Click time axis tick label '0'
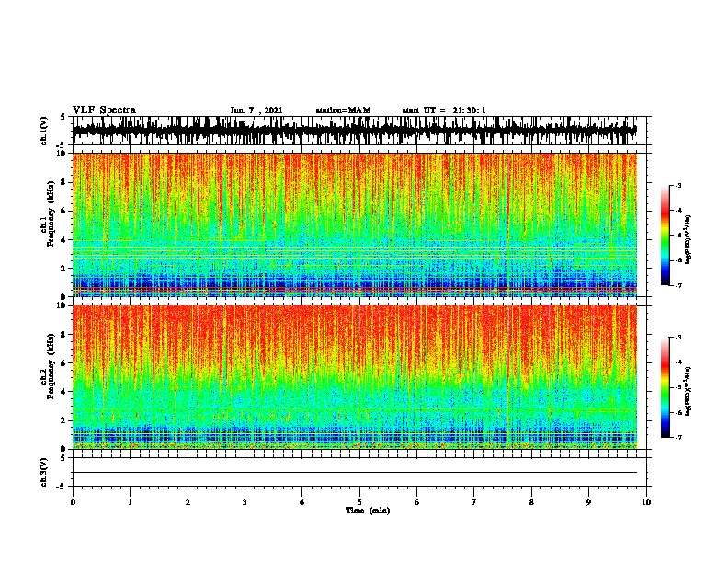The height and width of the screenshot is (563, 728). point(73,502)
